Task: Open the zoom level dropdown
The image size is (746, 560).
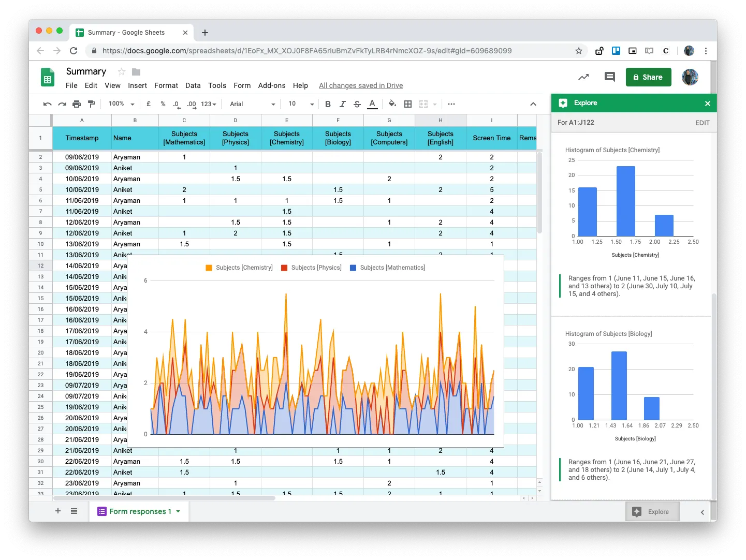Action: coord(120,104)
